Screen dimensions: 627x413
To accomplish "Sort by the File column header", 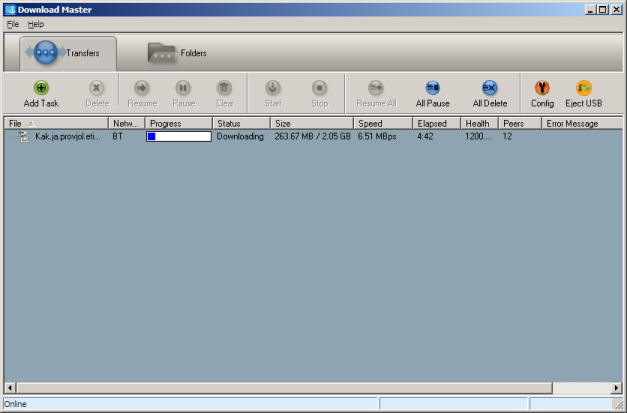I will pos(56,124).
